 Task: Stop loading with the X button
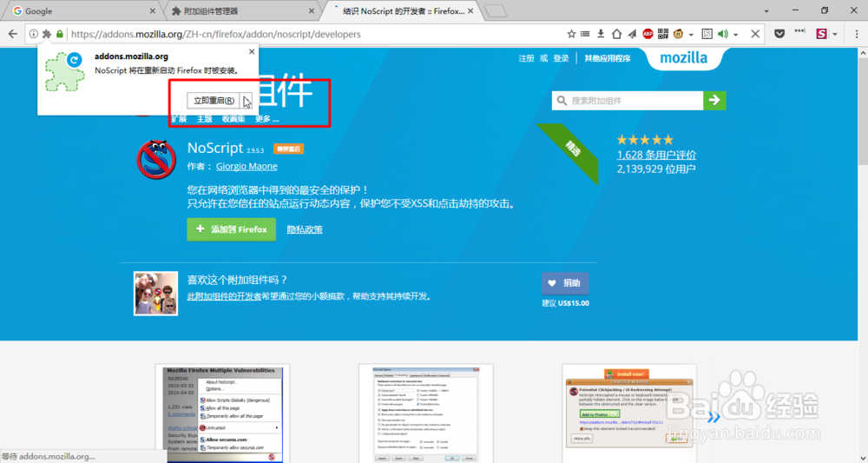[x=755, y=34]
